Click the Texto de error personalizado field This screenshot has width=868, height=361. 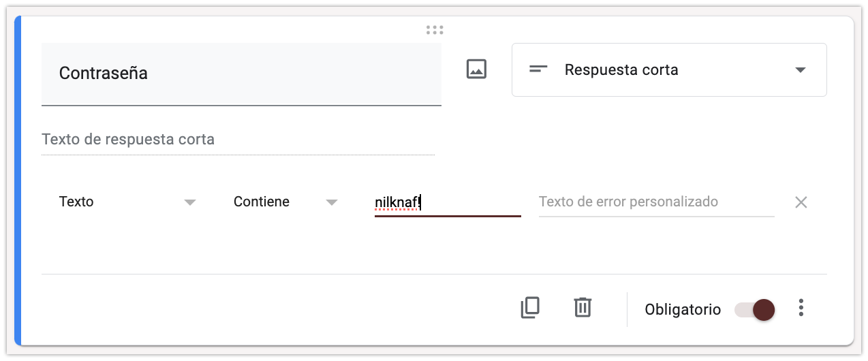656,202
